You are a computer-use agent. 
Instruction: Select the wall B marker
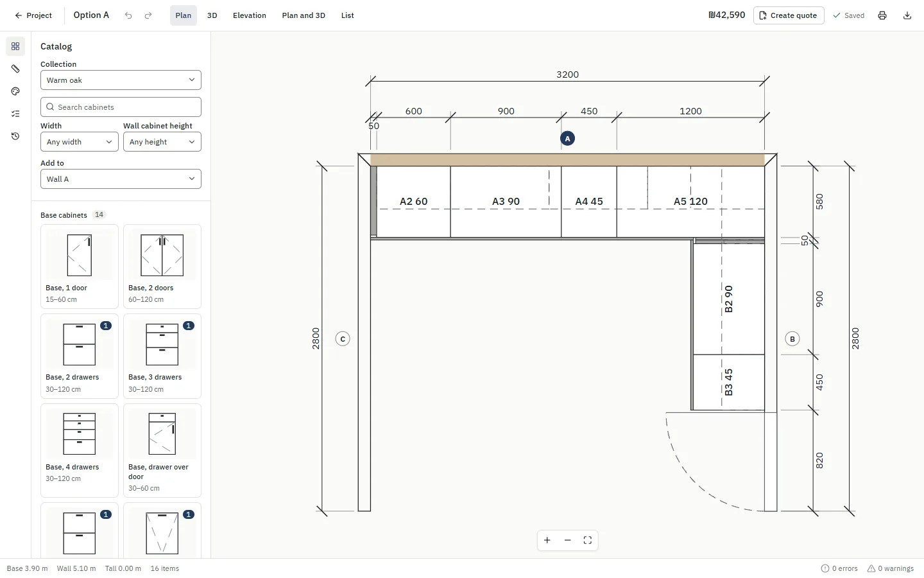point(792,338)
